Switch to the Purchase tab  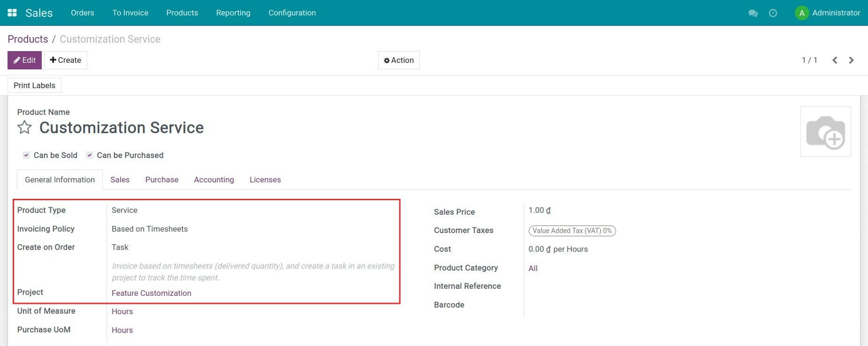coord(162,180)
